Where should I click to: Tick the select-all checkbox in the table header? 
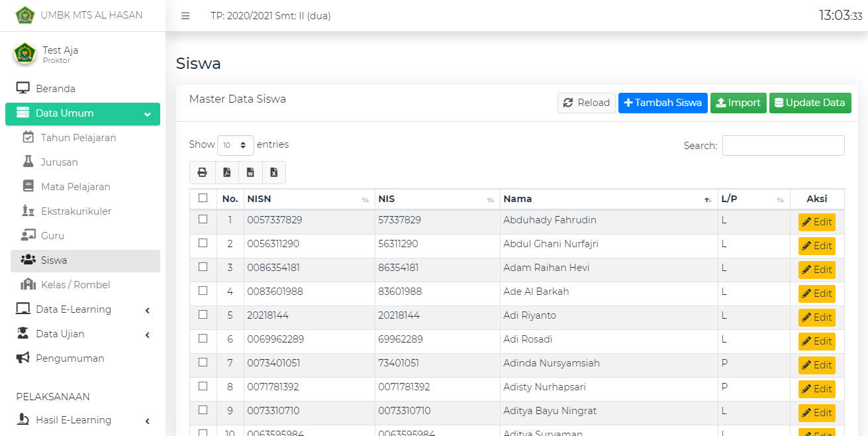pos(203,198)
